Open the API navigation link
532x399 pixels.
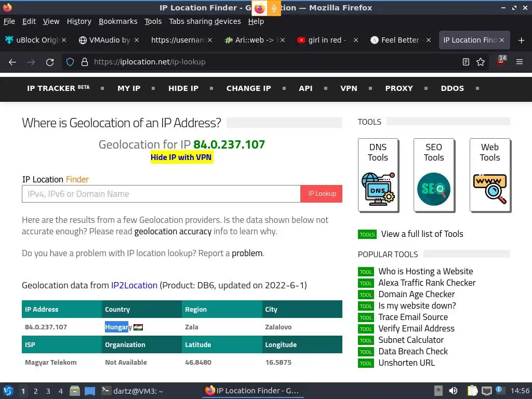(305, 88)
